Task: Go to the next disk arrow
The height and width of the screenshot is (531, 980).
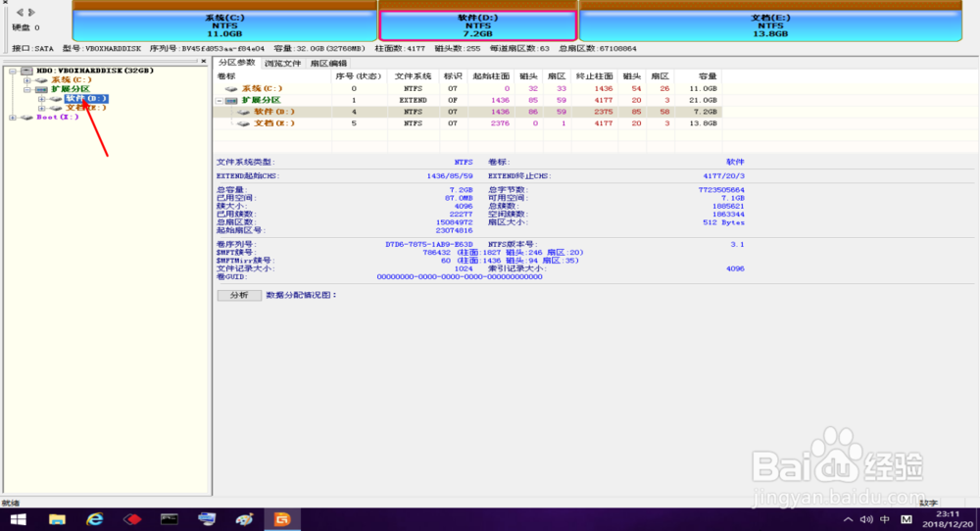Action: coord(32,13)
